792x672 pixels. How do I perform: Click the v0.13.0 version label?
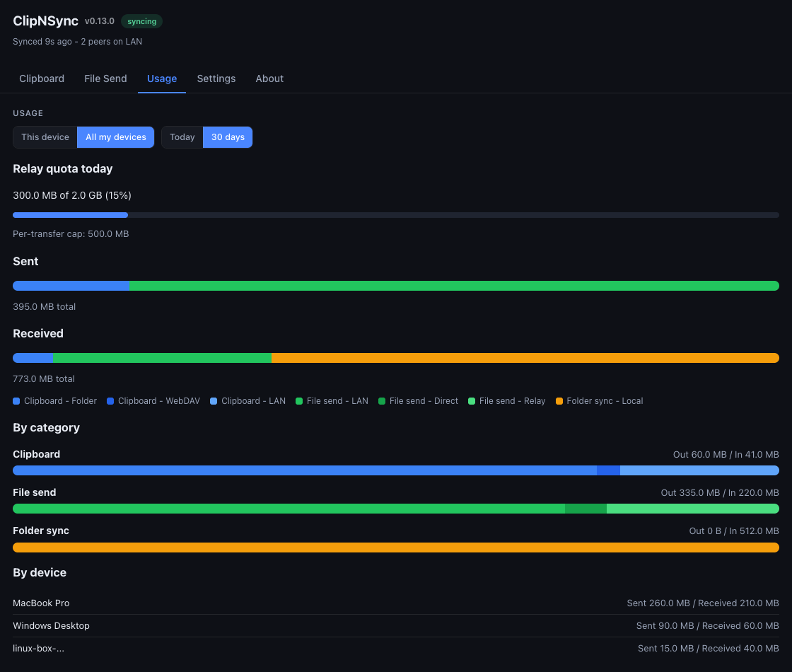(x=100, y=21)
